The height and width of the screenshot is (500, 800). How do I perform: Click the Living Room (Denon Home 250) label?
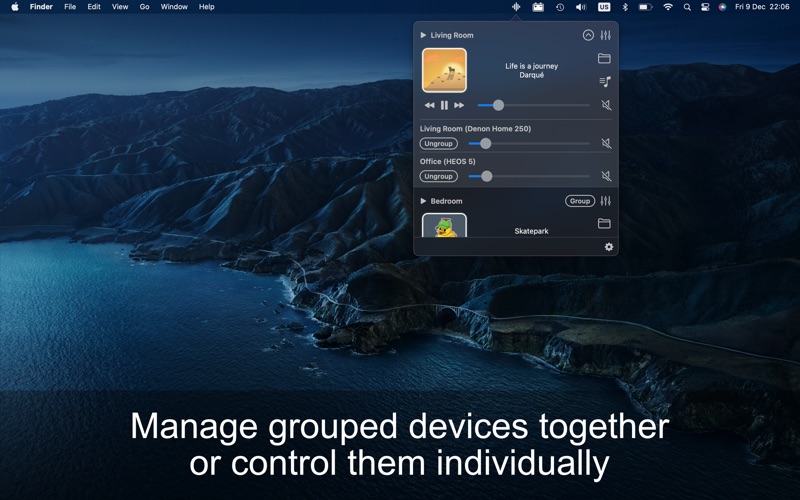476,129
